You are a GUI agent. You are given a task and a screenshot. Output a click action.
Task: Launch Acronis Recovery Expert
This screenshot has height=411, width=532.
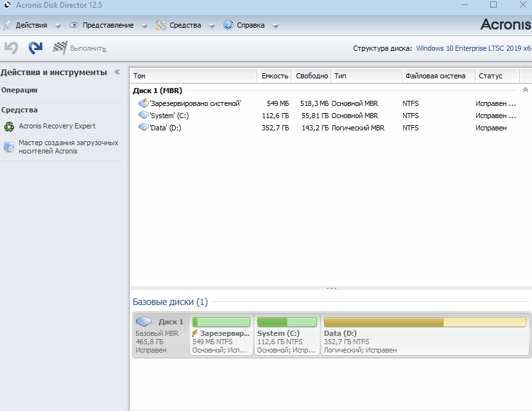[57, 126]
